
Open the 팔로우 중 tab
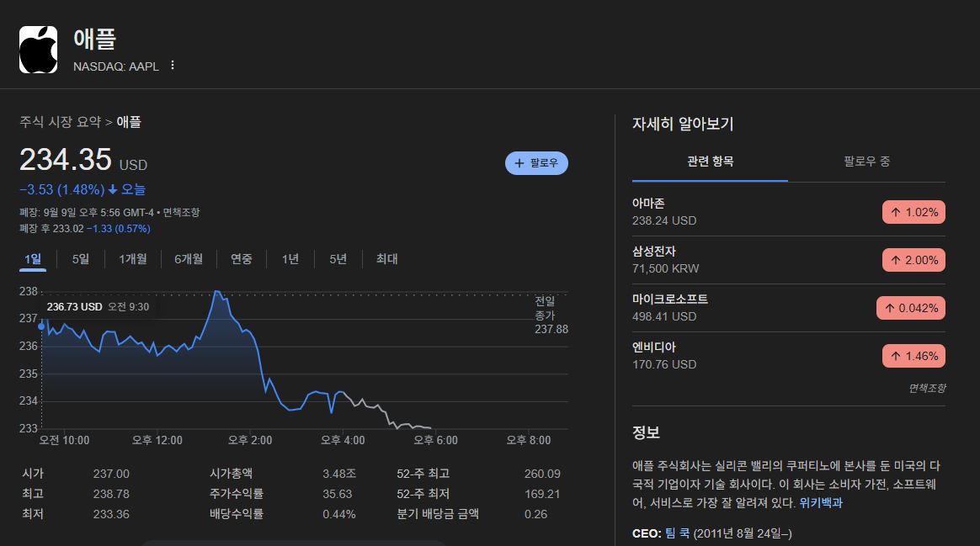[866, 162]
